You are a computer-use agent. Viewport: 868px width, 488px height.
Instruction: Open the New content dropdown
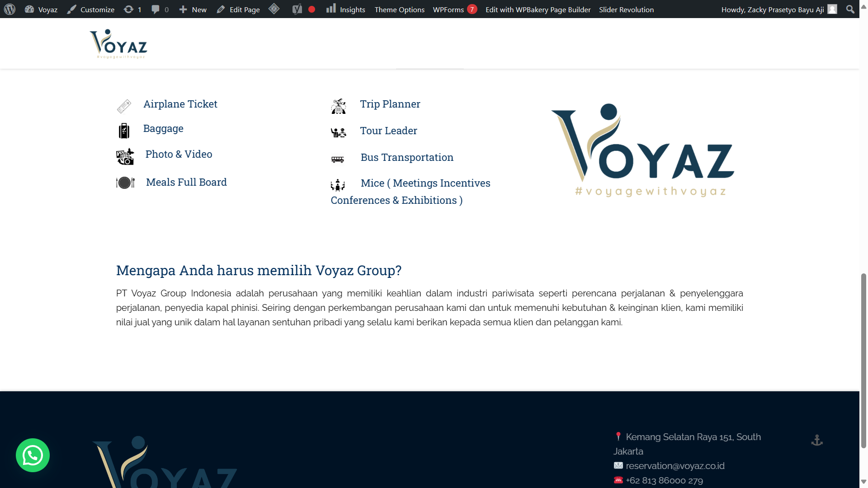tap(193, 9)
